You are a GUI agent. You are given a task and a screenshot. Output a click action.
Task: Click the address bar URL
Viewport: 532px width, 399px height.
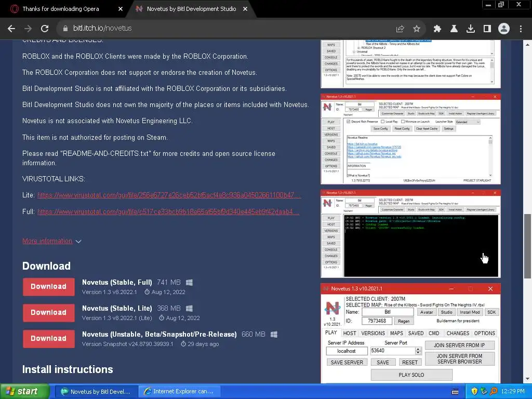[x=102, y=29]
